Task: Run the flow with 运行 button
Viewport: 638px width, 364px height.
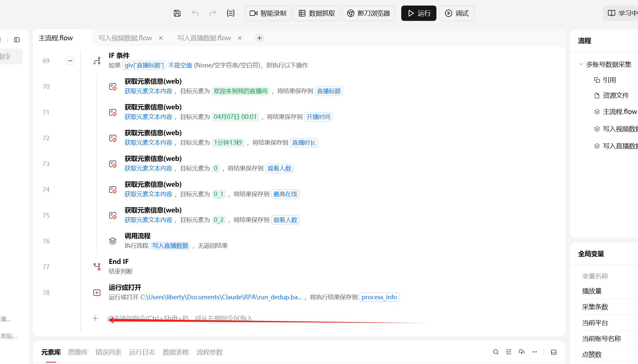Action: [419, 13]
